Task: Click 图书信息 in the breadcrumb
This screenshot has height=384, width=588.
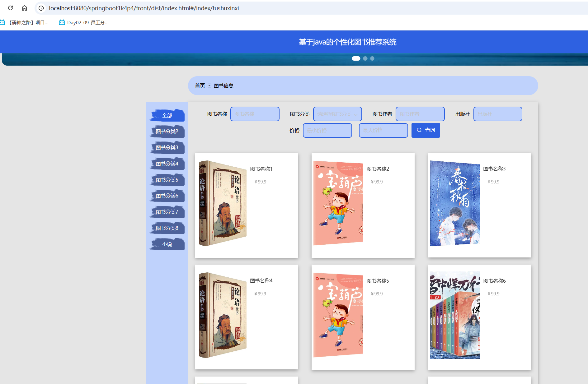Action: pyautogui.click(x=223, y=86)
